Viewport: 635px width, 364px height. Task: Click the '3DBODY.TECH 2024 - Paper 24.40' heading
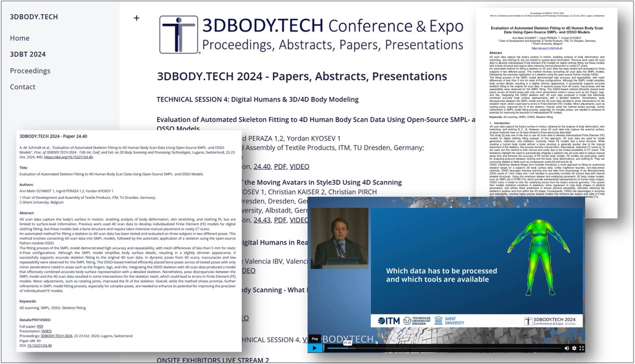(x=53, y=136)
